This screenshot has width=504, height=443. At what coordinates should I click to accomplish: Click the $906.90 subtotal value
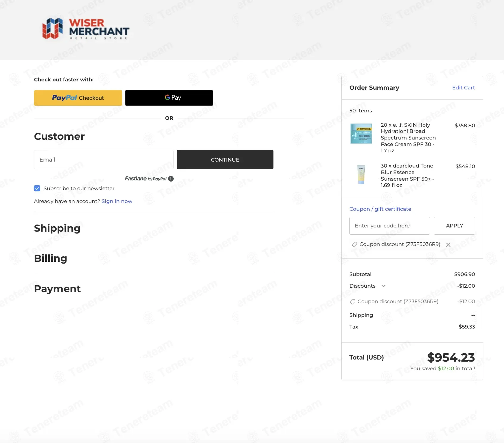click(x=465, y=274)
